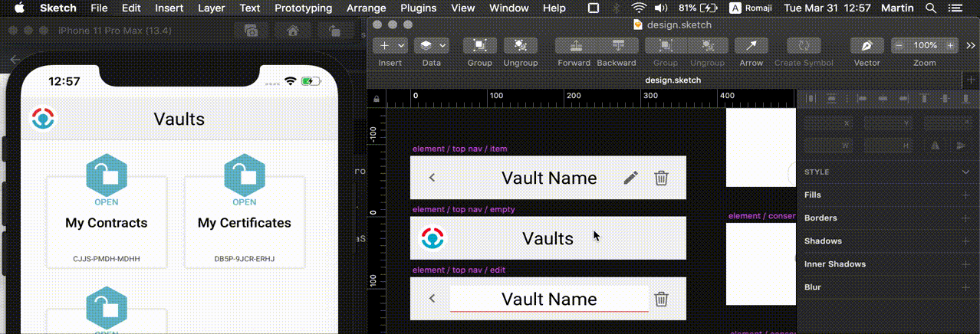Viewport: 980px width, 334px height.
Task: Click the H height field in inspector
Action: click(890, 145)
